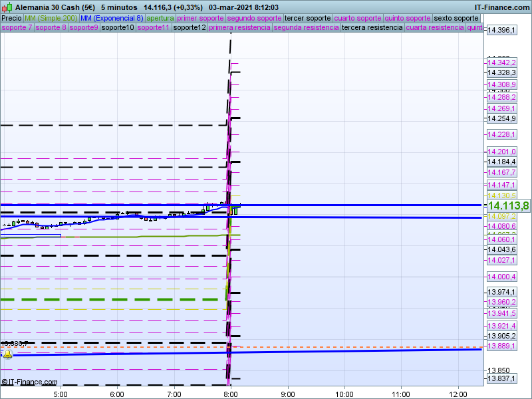Click the primer soporte legend label
Viewport: 532px width, 399px height.
[x=201, y=18]
